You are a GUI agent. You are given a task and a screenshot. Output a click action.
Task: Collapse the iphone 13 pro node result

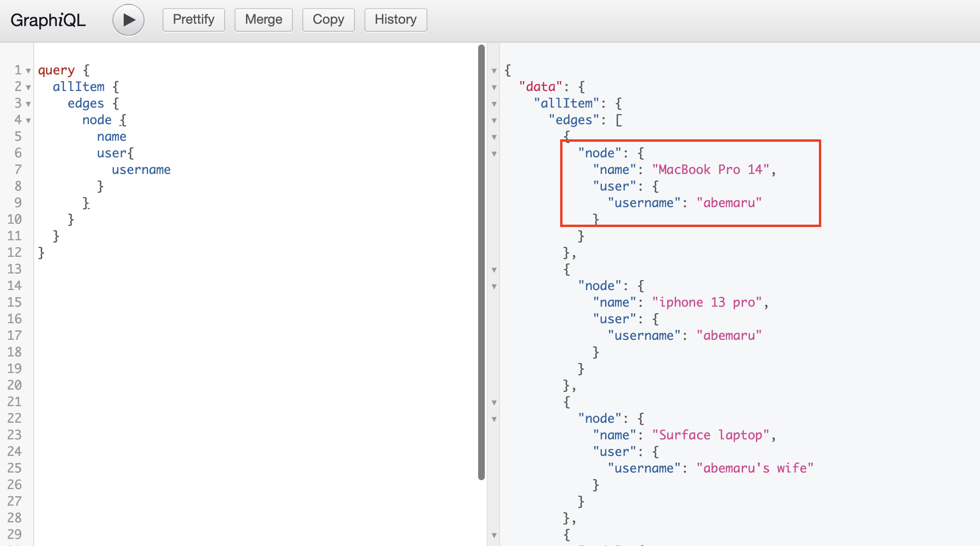(494, 287)
